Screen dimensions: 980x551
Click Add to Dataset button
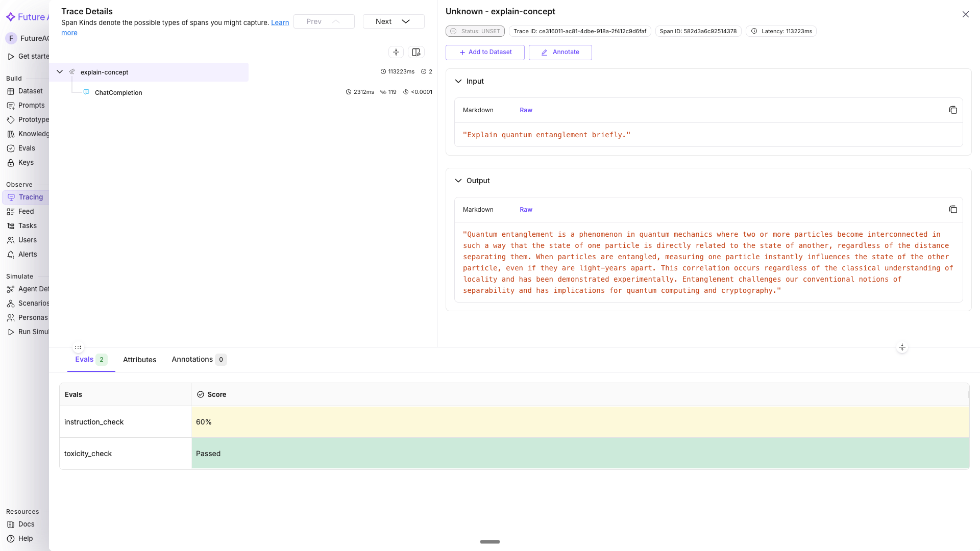[x=485, y=53]
